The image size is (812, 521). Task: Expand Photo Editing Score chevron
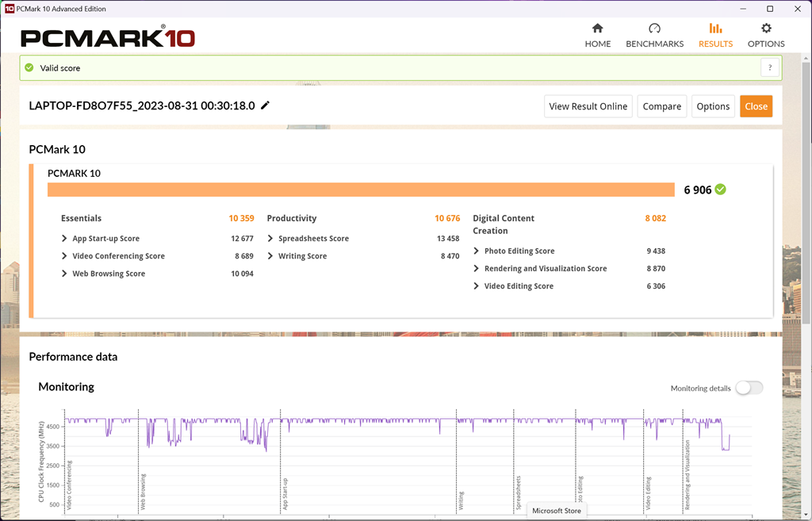point(477,251)
